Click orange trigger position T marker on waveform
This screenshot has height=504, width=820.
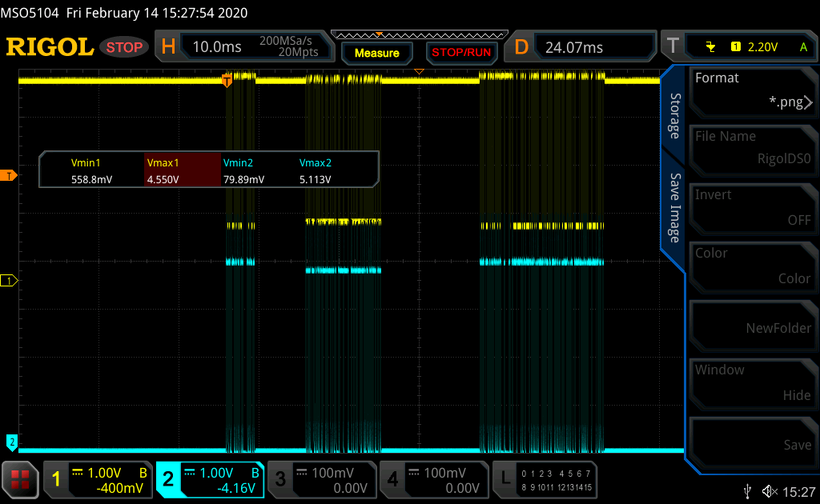pos(227,81)
